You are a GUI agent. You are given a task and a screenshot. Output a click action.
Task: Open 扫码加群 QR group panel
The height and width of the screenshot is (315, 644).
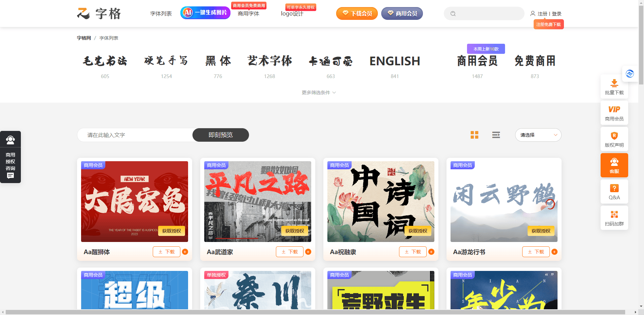pyautogui.click(x=614, y=218)
